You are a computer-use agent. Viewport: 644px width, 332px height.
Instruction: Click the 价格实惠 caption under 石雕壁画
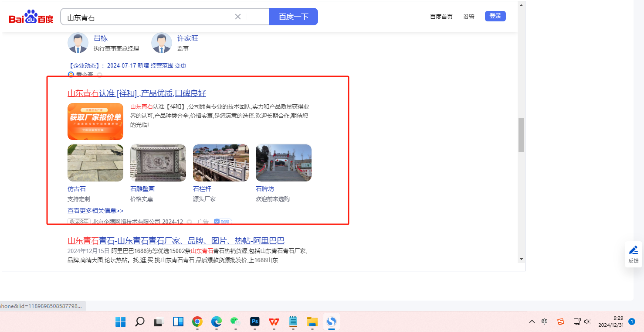pos(142,199)
